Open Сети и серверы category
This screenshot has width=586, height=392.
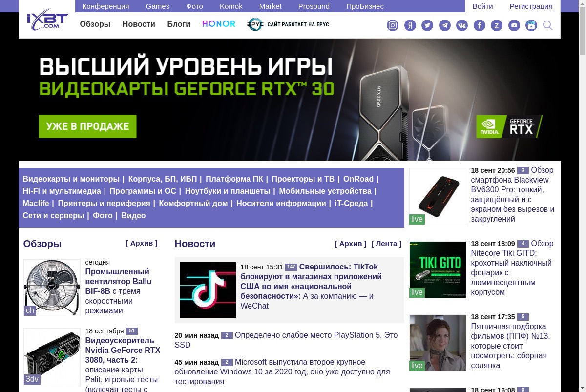point(54,216)
